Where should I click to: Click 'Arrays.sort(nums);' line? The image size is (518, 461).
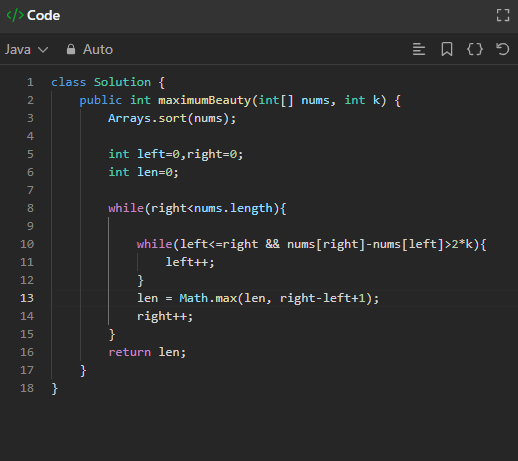pyautogui.click(x=172, y=118)
